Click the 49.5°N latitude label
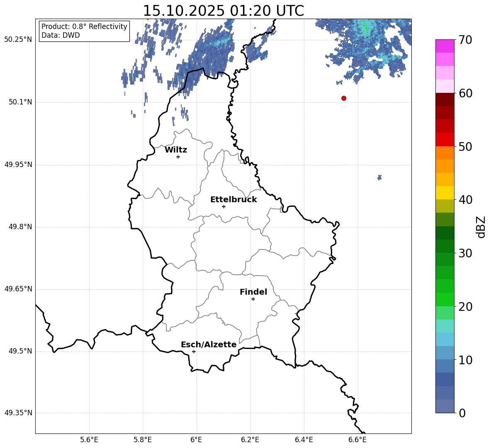 (20, 351)
